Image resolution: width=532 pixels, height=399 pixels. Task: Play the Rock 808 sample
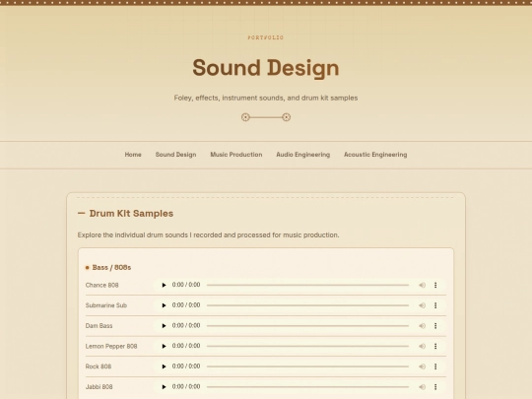pyautogui.click(x=164, y=366)
